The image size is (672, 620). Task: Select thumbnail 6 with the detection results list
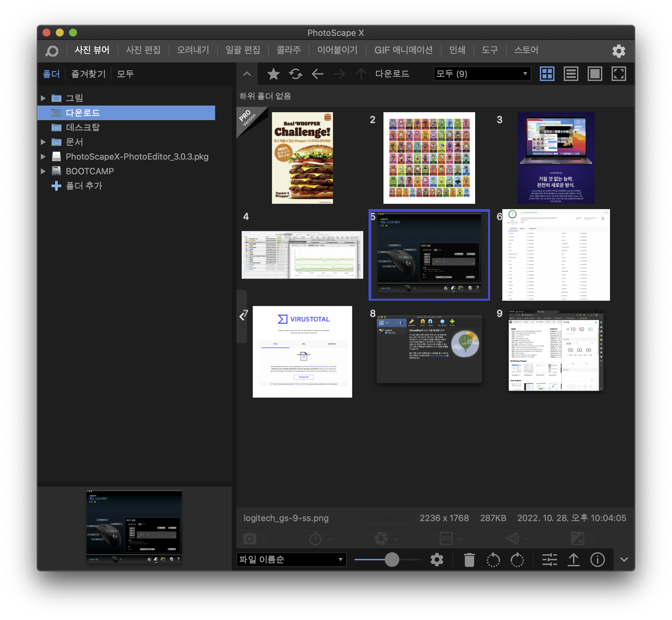556,255
